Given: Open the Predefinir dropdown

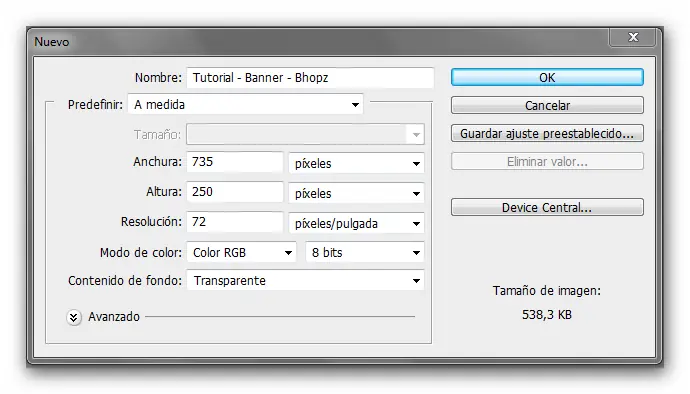Looking at the screenshot, I should click(246, 104).
